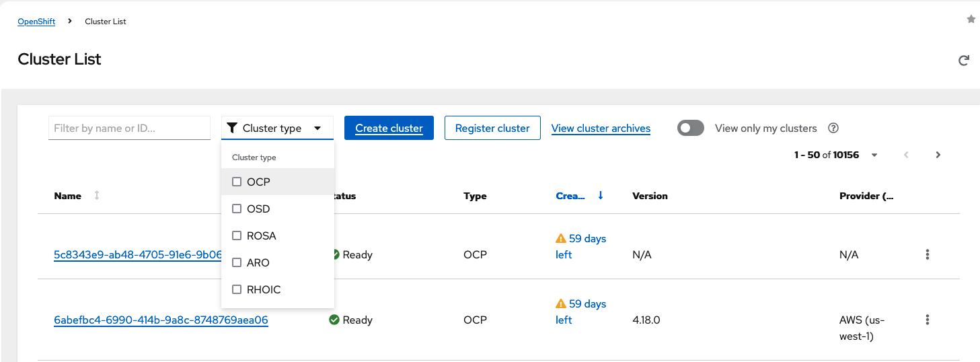Viewport: 980px width, 362px height.
Task: Click the refresh cluster list icon
Action: click(964, 61)
